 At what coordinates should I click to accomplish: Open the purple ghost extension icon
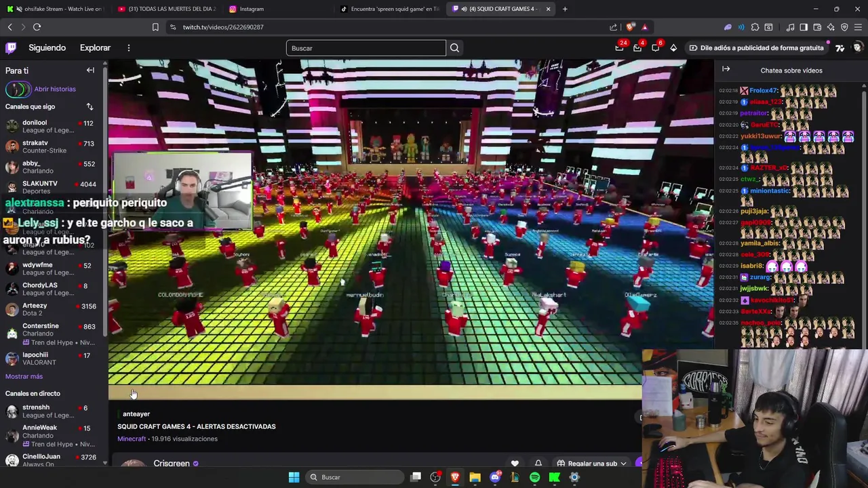(728, 27)
